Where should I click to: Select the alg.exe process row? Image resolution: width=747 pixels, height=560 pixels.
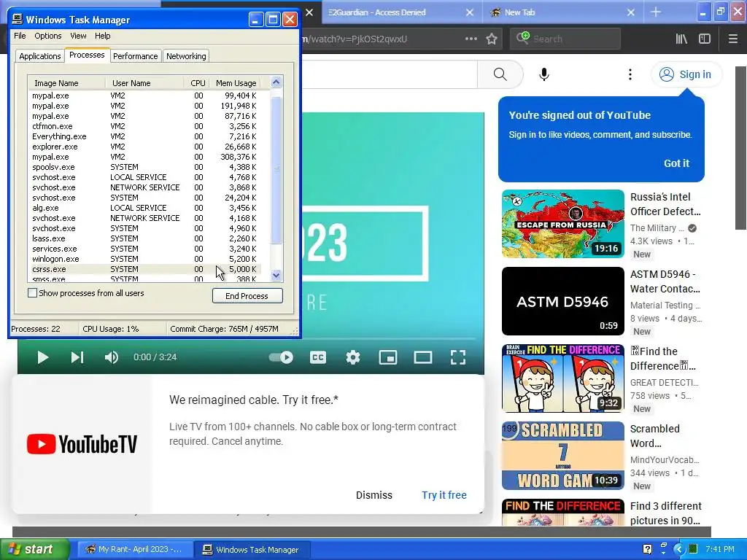tap(145, 208)
